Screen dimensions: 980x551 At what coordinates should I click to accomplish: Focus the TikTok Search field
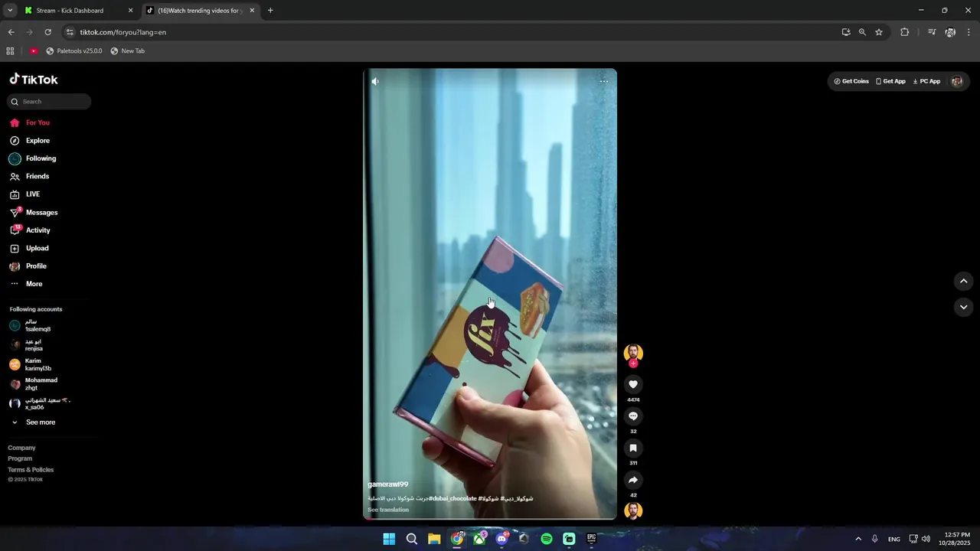tap(49, 102)
